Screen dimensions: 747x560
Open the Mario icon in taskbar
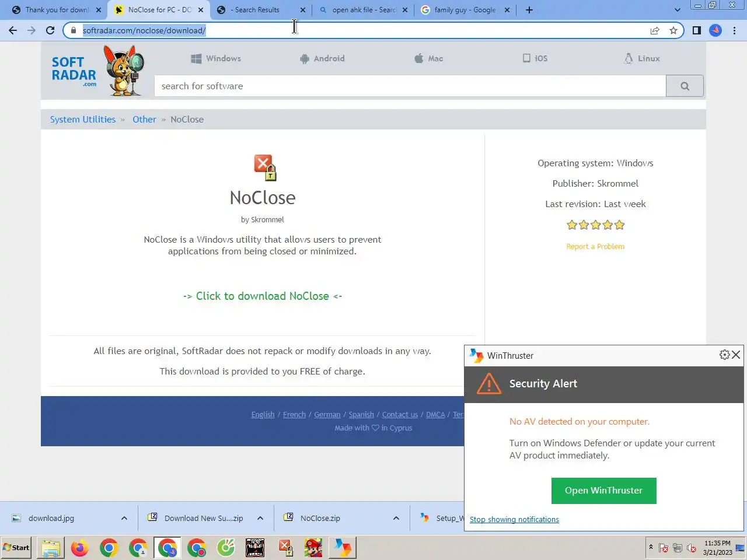[x=313, y=548]
